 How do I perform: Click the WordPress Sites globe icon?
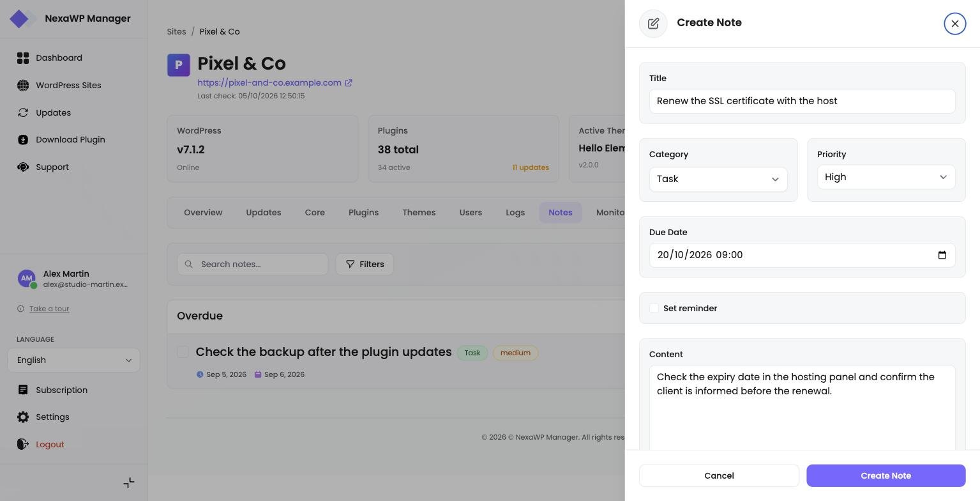[23, 85]
